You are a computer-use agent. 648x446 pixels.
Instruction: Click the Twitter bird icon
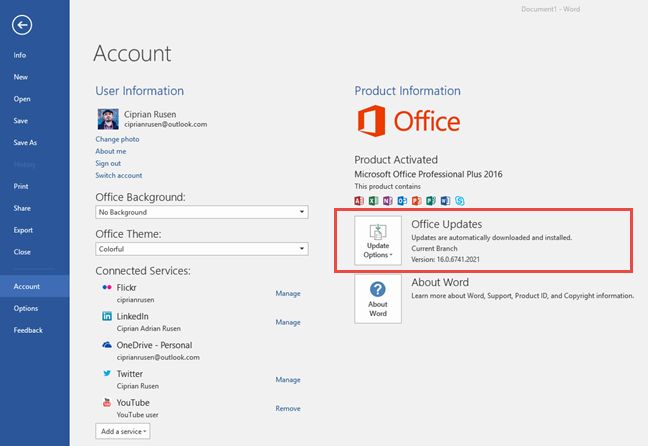[107, 373]
